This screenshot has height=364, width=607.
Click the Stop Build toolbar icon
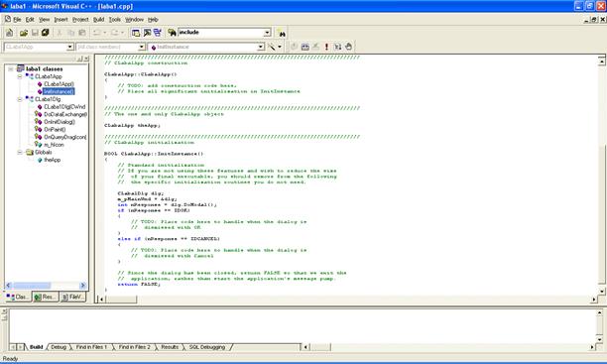click(315, 47)
